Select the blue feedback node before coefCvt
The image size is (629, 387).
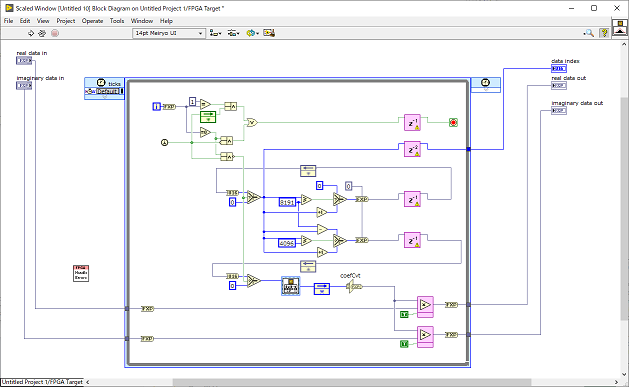pos(322,289)
